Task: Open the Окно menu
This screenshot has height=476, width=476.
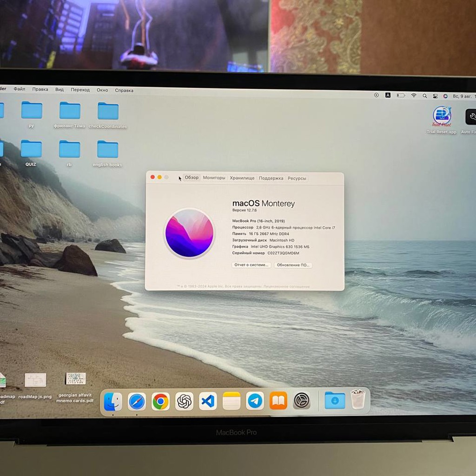Action: tap(102, 90)
